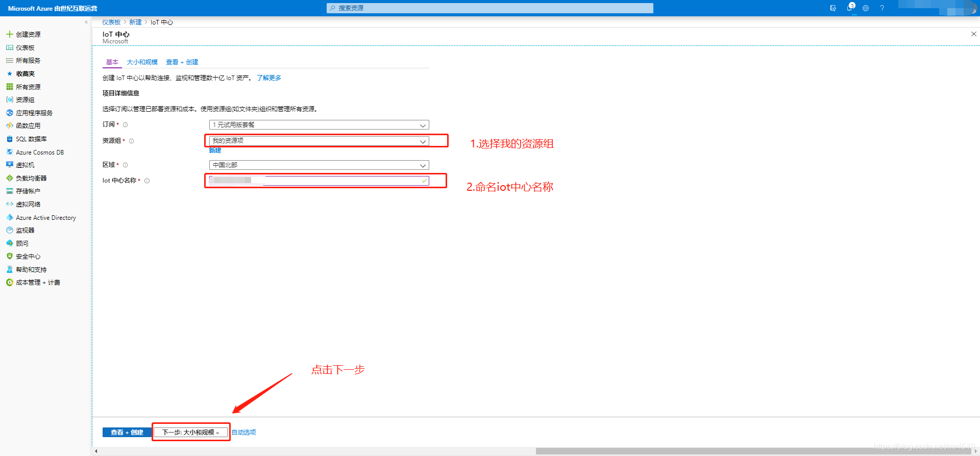Click the search resources box
Image resolution: width=980 pixels, height=456 pixels.
(x=490, y=8)
